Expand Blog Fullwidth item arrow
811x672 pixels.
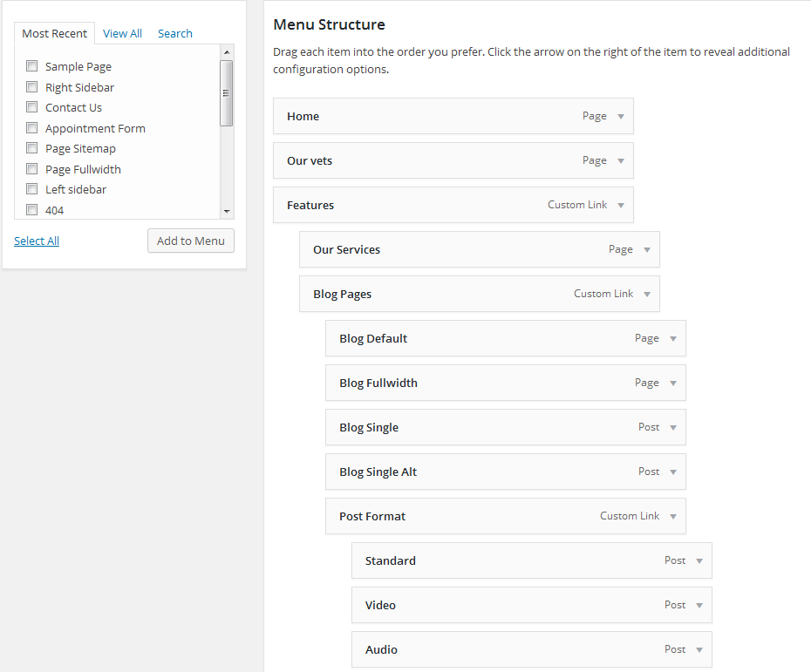pyautogui.click(x=673, y=383)
